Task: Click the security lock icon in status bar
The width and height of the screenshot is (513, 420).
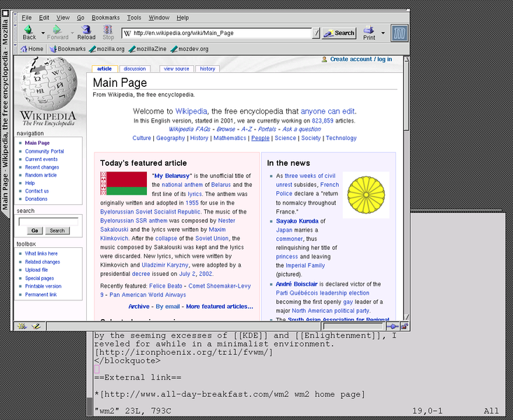Action: [x=405, y=326]
